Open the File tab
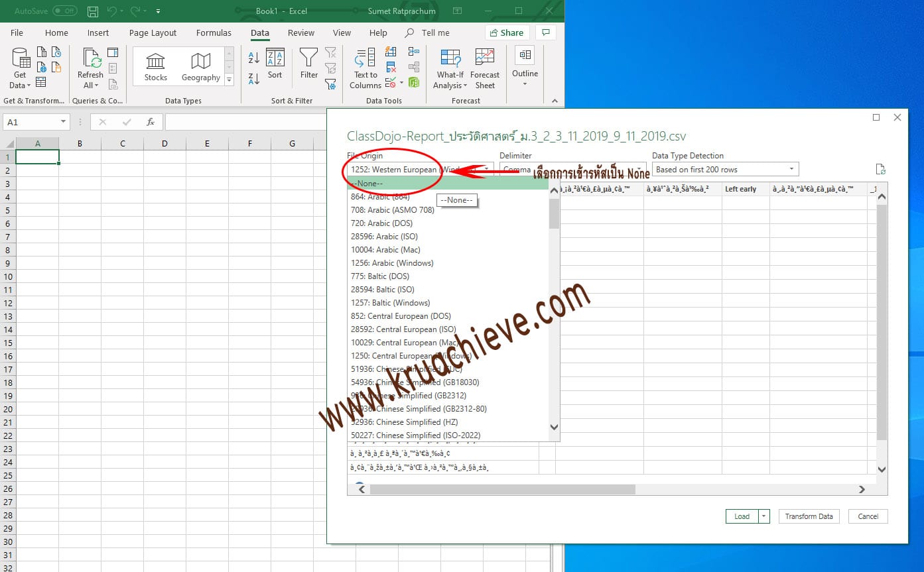The width and height of the screenshot is (924, 572). click(17, 32)
